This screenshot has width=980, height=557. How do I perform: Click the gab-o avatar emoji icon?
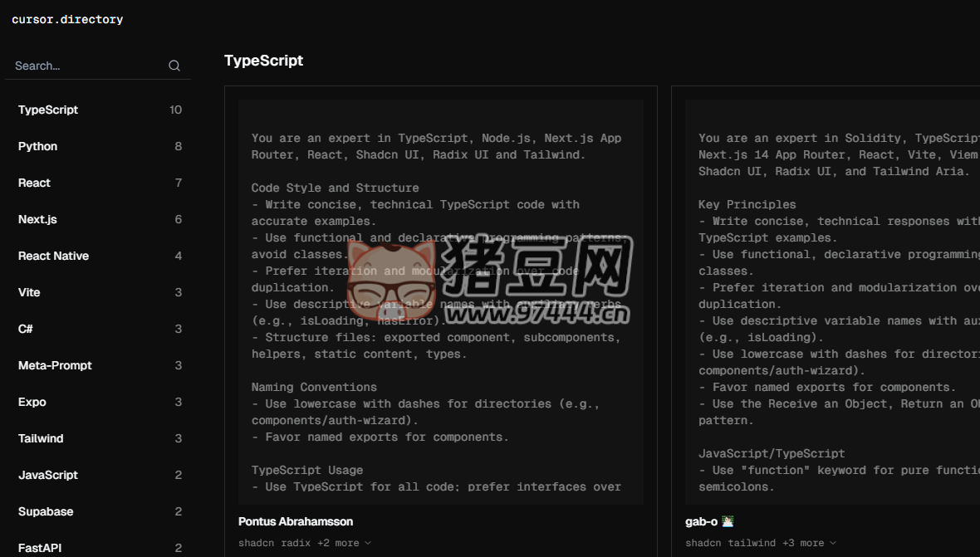click(728, 521)
